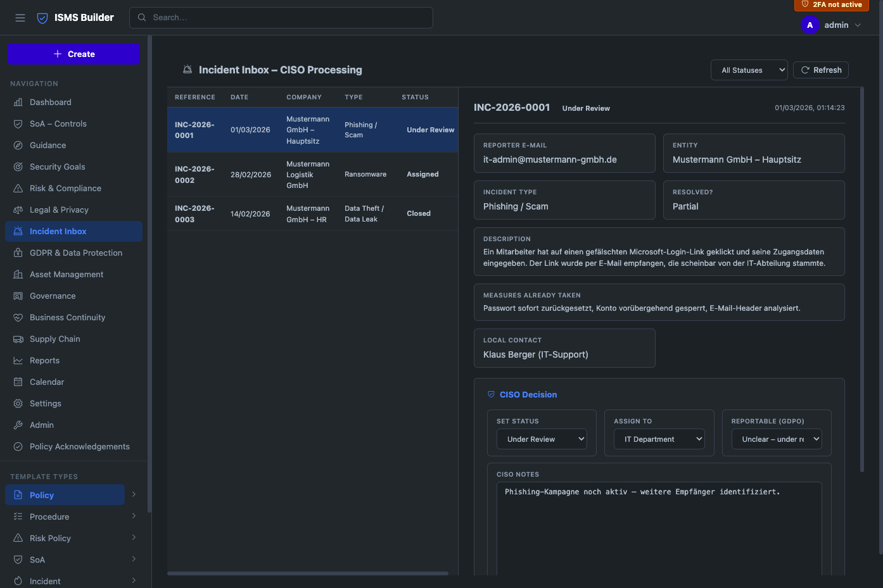Open SoA – Controls in navigation
The image size is (883, 588).
pyautogui.click(x=73, y=124)
